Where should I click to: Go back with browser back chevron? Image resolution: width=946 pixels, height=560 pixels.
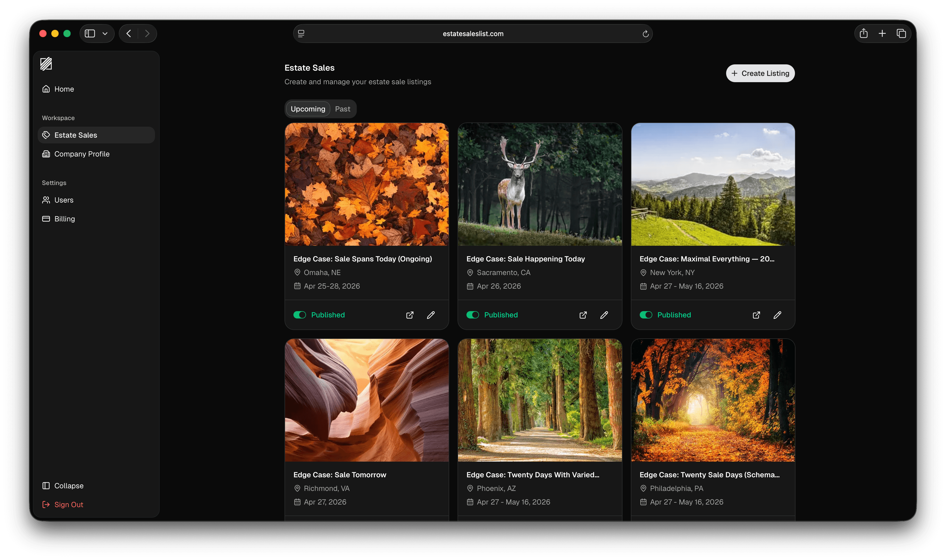pyautogui.click(x=129, y=33)
